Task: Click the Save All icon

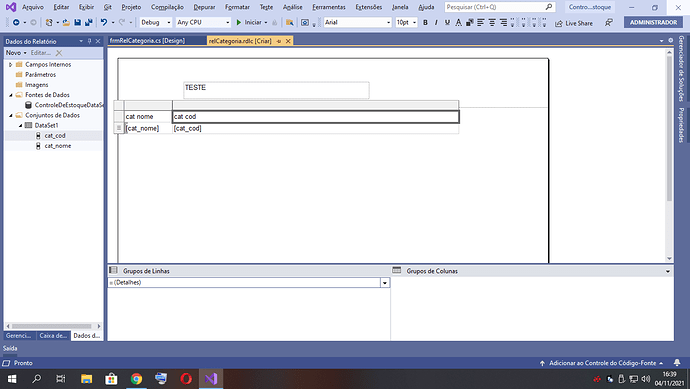Action: [88, 22]
